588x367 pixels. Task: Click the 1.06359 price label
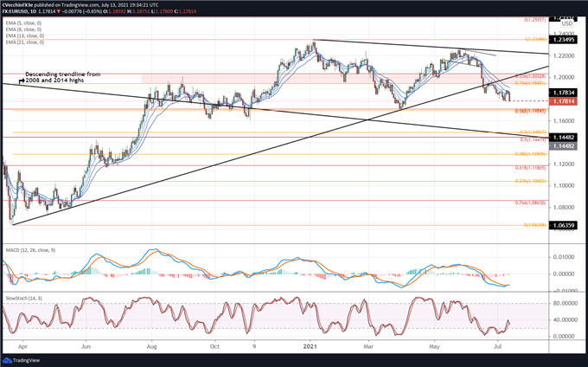[563, 225]
